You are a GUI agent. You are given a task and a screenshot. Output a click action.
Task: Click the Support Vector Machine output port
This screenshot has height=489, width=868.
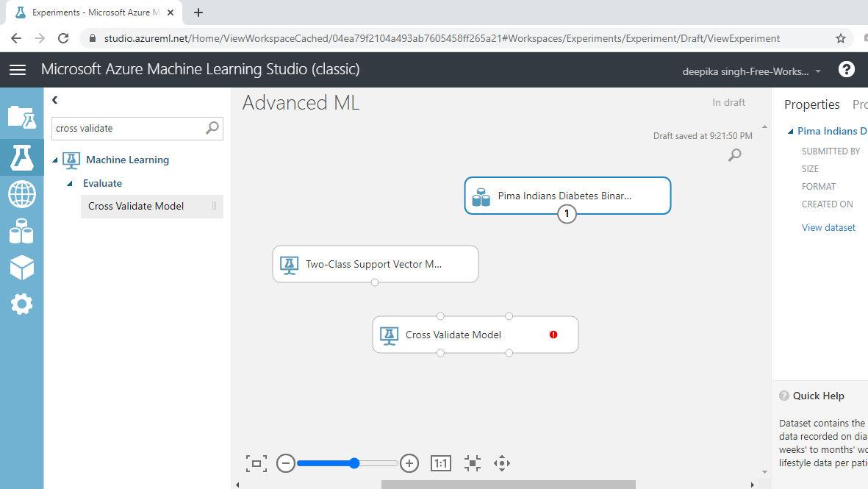click(375, 282)
